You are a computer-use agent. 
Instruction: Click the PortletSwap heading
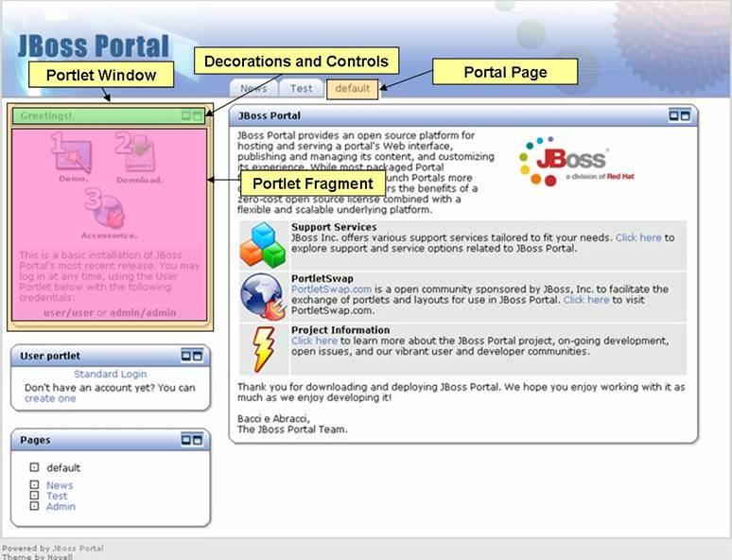322,279
